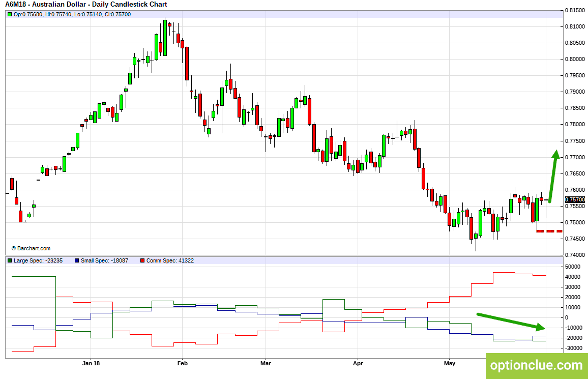This screenshot has height=379, width=588.
Task: Click the 0.74000 price axis label
Action: point(574,255)
